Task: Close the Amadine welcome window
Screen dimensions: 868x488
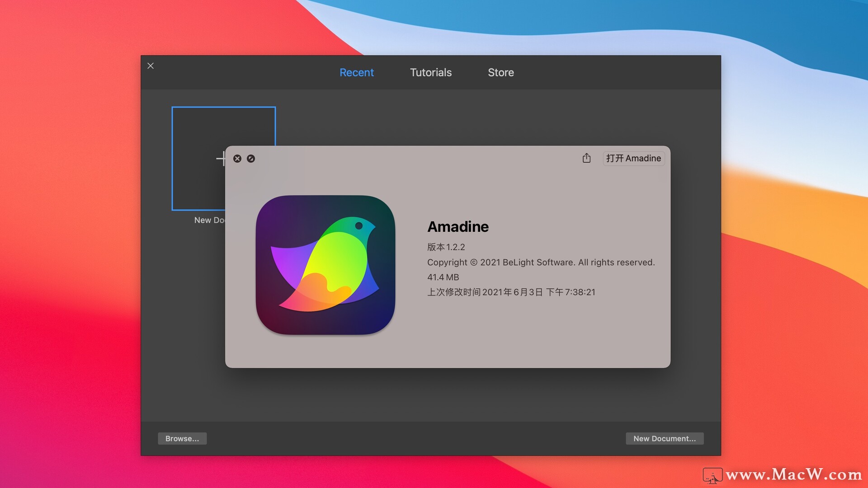Action: click(151, 66)
